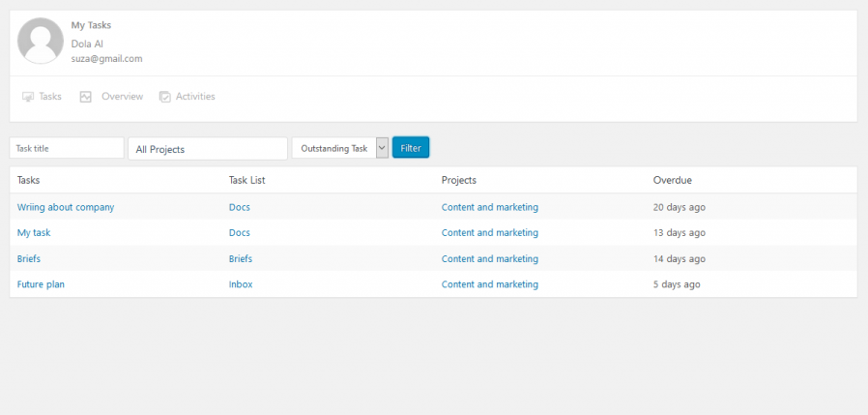The height and width of the screenshot is (415, 868).
Task: Open Docs list for My task
Action: coord(240,233)
